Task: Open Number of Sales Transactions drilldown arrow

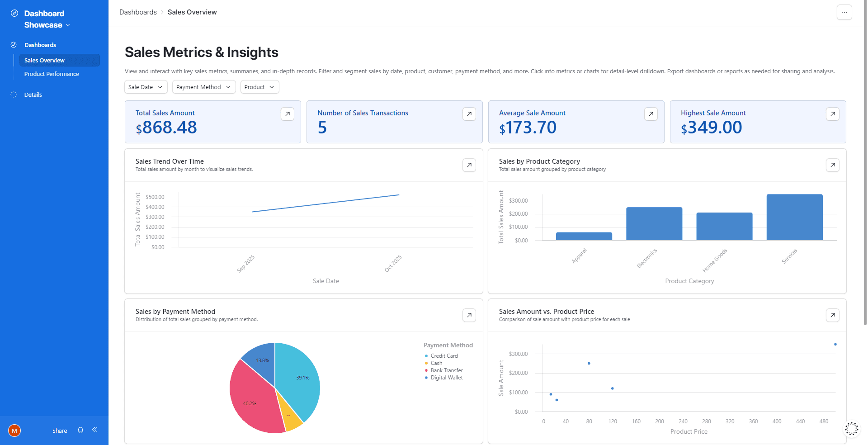Action: pos(469,114)
